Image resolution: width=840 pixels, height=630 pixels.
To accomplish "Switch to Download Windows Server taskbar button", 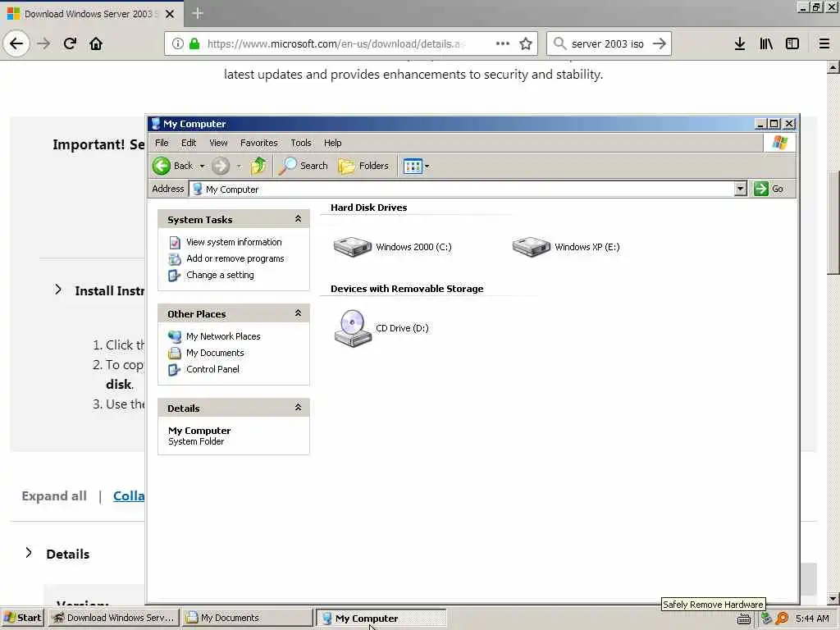I will click(113, 618).
